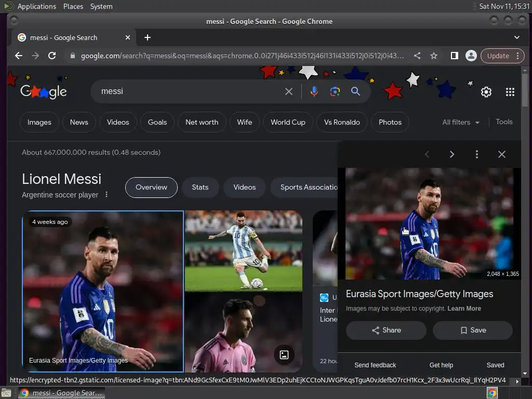Toggle the Chrome side panel icon

click(454, 56)
